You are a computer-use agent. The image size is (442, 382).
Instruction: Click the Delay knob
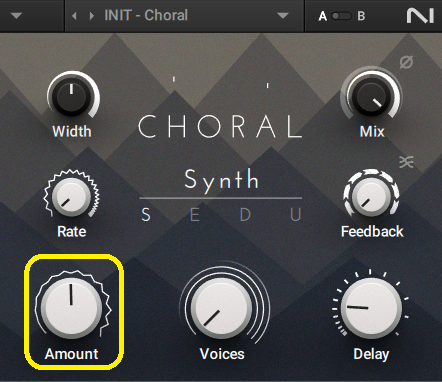pos(371,308)
